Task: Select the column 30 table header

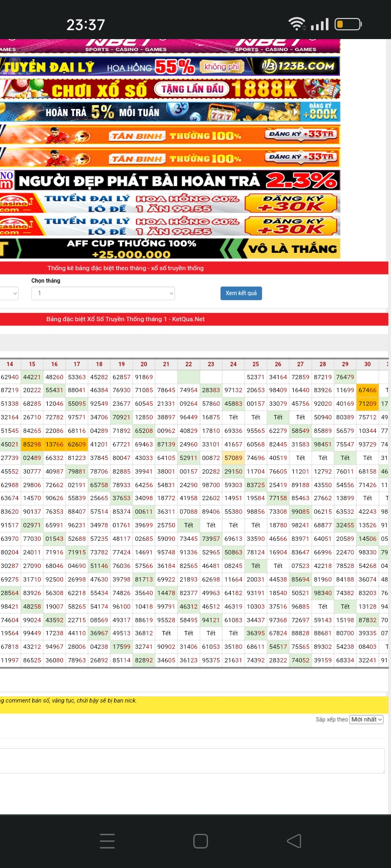Action: 368,364
